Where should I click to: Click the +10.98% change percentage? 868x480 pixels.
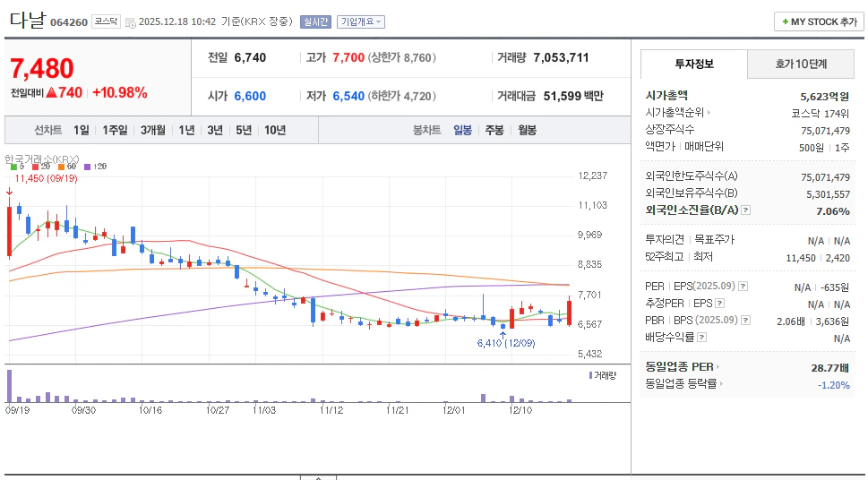(119, 92)
